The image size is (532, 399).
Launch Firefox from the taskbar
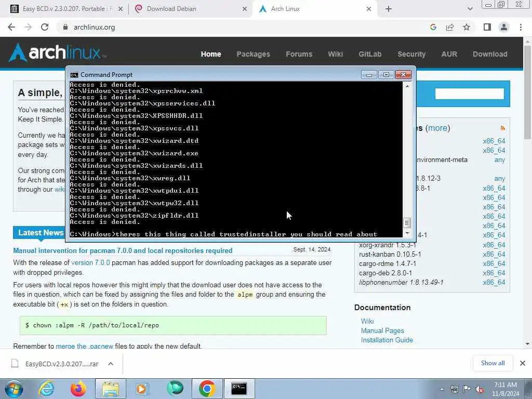click(x=78, y=389)
